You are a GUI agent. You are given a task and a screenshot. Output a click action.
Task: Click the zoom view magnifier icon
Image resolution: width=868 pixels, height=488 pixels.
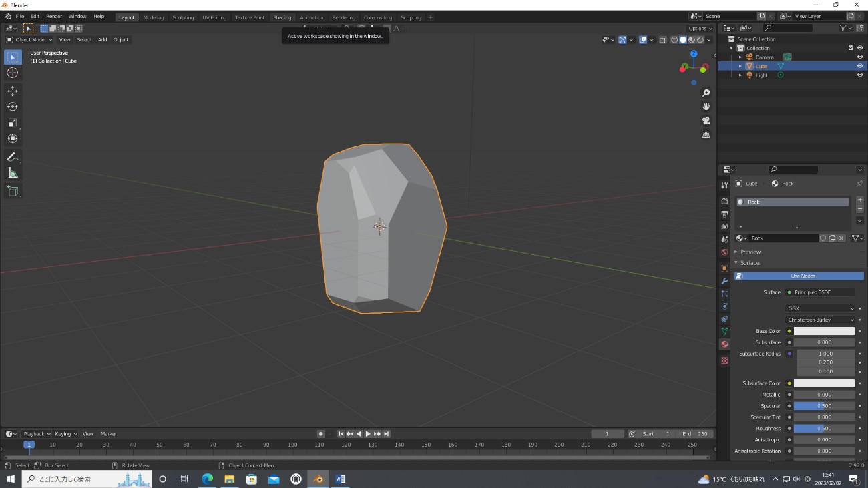[x=706, y=93]
